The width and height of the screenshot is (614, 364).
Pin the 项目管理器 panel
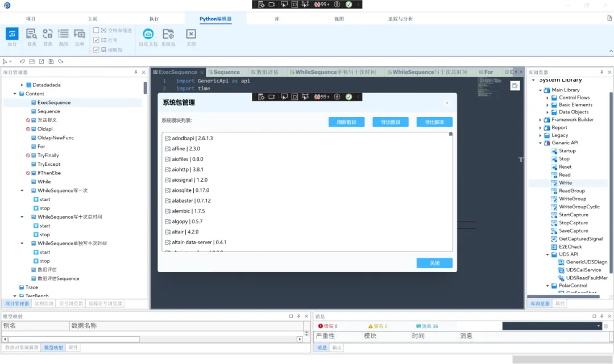(136, 72)
